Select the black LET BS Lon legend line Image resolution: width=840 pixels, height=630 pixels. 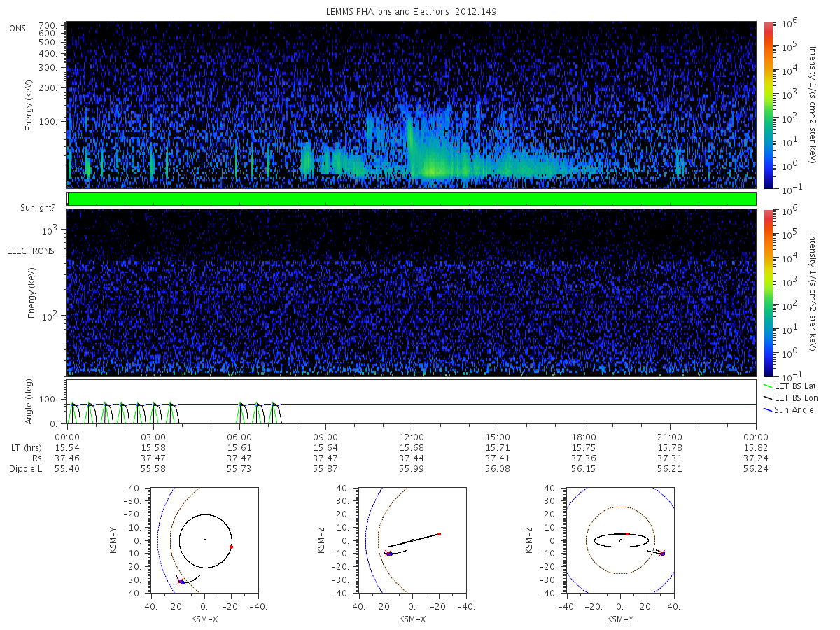[x=768, y=398]
